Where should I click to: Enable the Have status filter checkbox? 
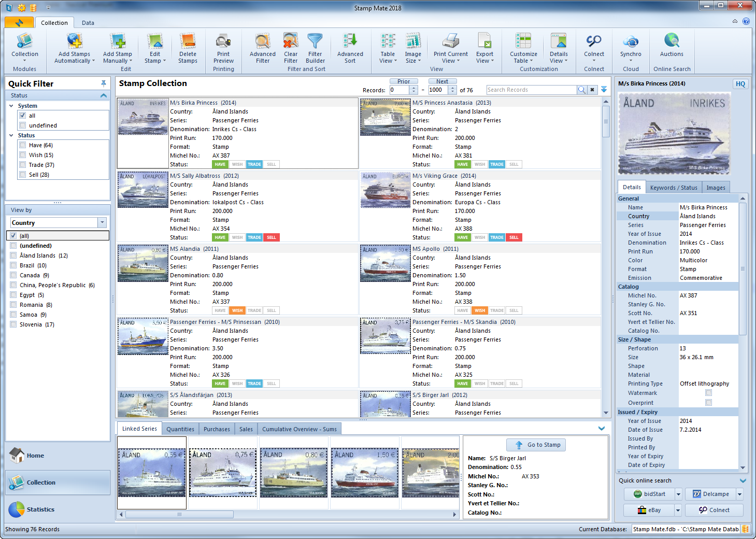23,145
